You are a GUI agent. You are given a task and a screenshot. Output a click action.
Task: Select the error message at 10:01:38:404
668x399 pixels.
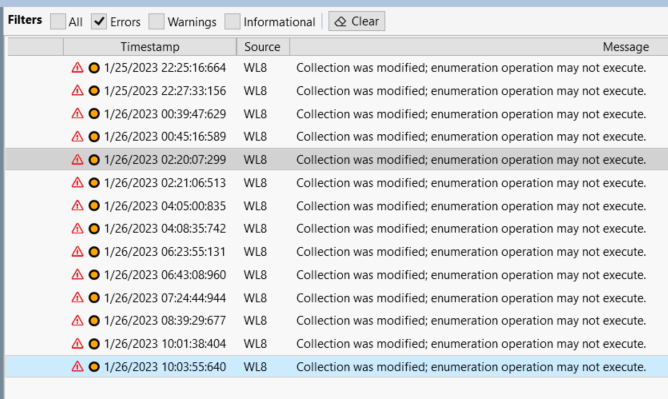(471, 344)
